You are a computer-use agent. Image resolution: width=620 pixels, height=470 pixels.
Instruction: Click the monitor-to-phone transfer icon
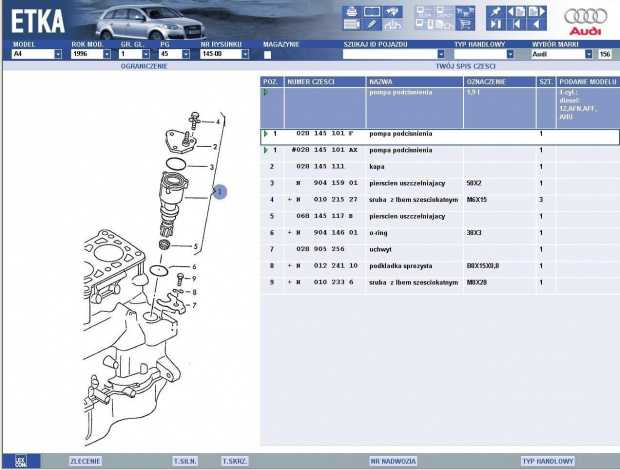point(424,25)
